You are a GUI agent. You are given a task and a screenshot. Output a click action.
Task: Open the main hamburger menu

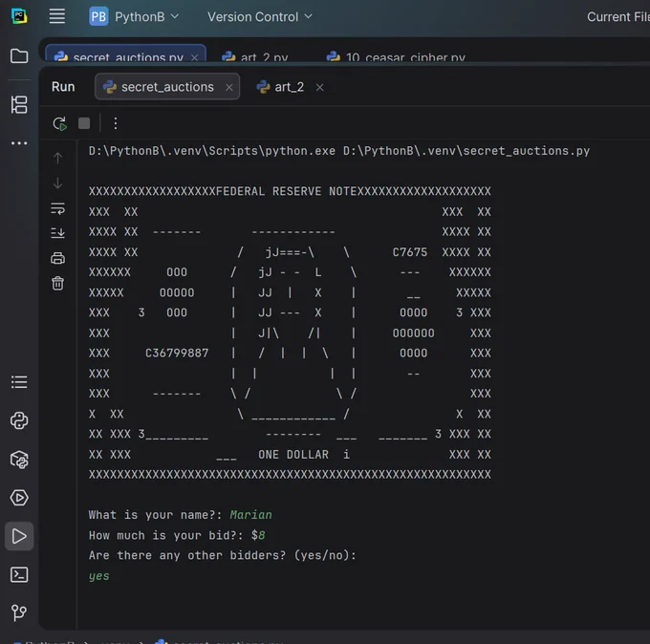pyautogui.click(x=57, y=16)
